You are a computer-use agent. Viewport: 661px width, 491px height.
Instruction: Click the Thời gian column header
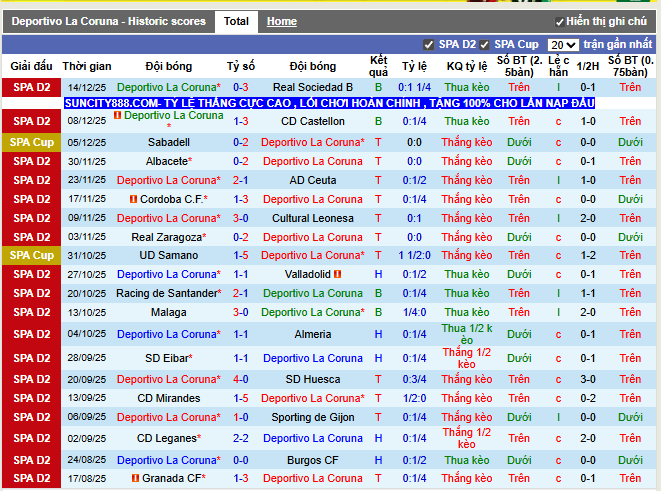(87, 66)
